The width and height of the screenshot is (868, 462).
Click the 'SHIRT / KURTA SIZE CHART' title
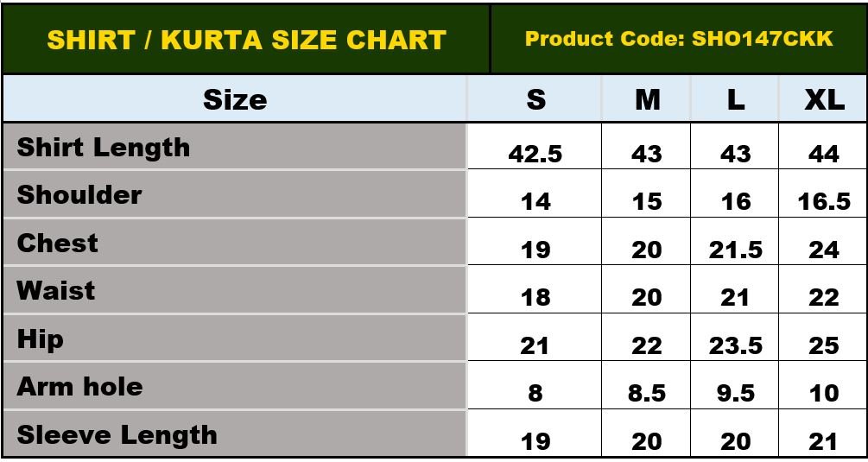click(246, 40)
